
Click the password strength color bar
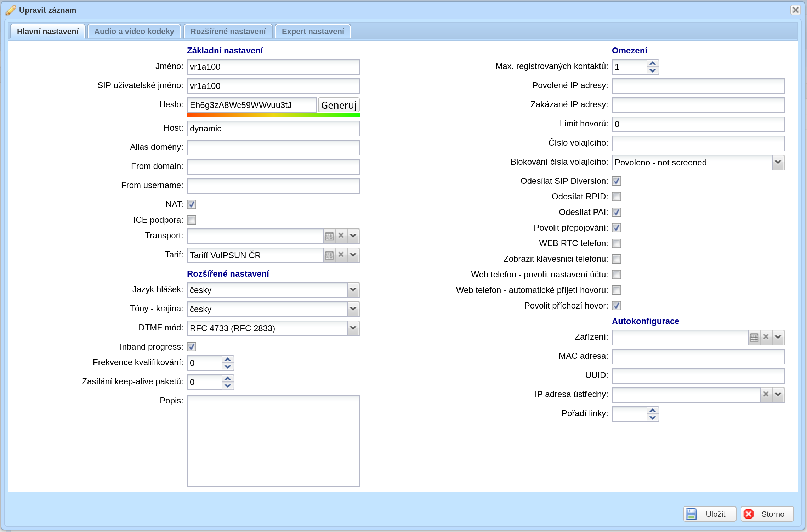(273, 115)
